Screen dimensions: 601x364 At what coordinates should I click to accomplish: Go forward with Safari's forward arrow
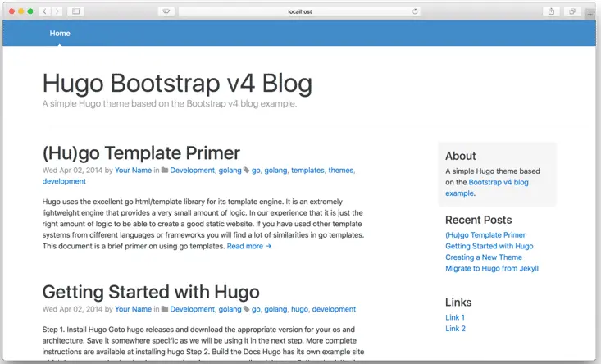point(57,11)
